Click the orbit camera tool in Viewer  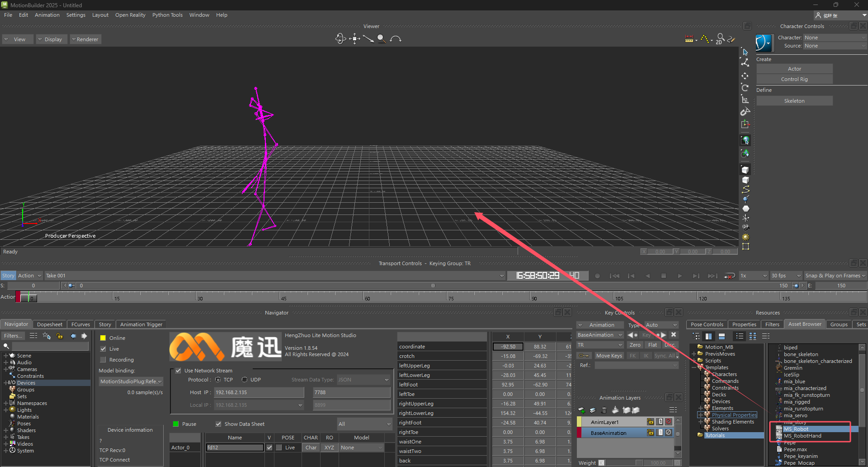pyautogui.click(x=340, y=39)
